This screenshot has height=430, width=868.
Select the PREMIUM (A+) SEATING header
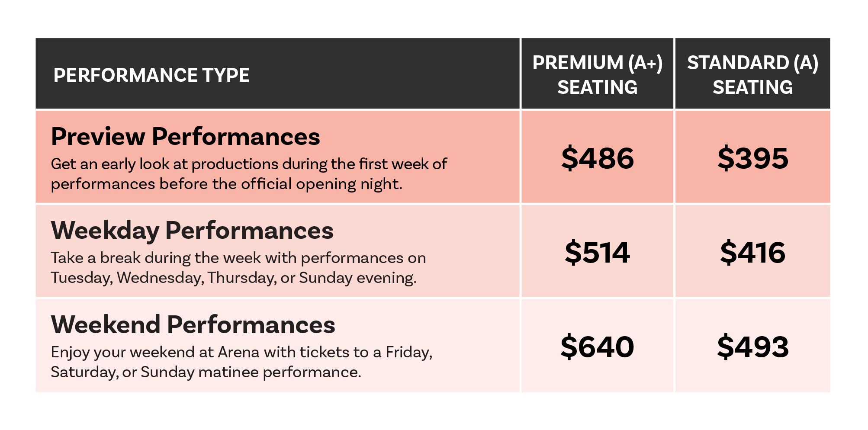[x=598, y=75]
